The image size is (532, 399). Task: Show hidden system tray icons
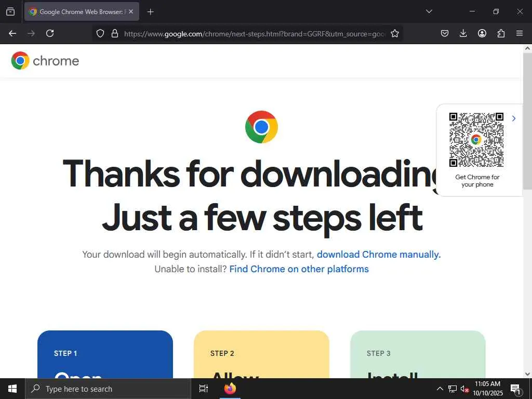point(440,389)
